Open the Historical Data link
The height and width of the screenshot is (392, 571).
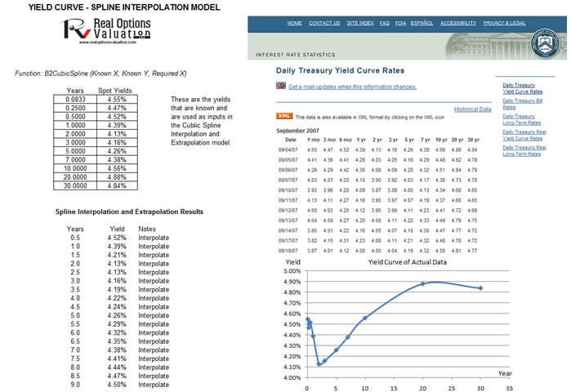click(473, 109)
